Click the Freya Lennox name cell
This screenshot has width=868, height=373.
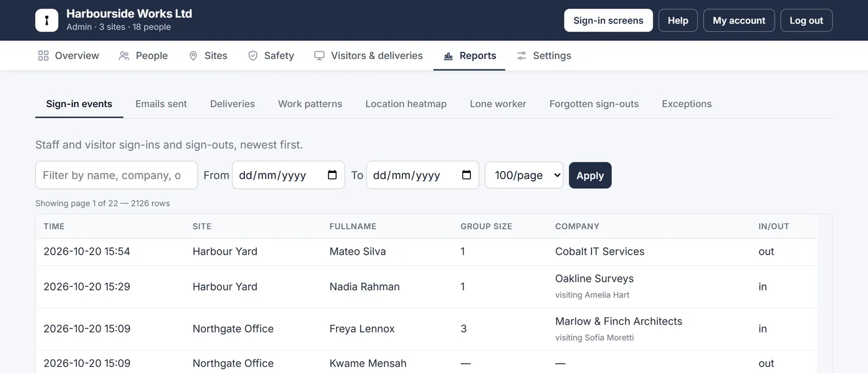coord(362,329)
